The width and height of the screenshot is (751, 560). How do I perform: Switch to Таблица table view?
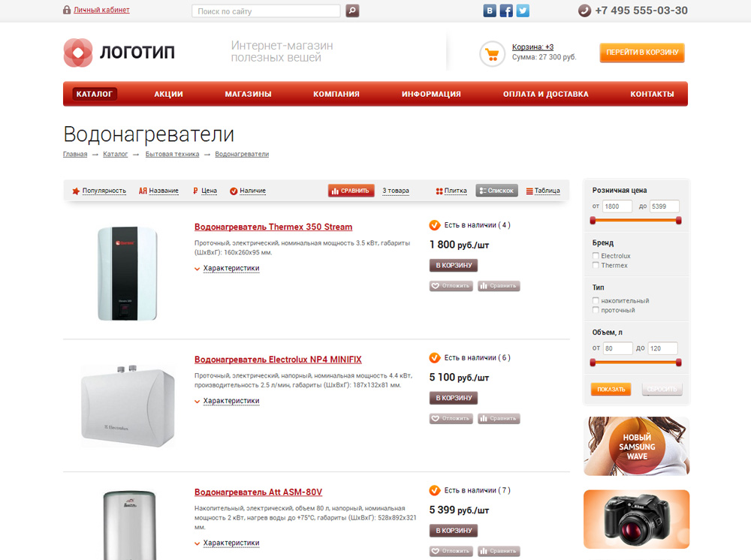(543, 191)
